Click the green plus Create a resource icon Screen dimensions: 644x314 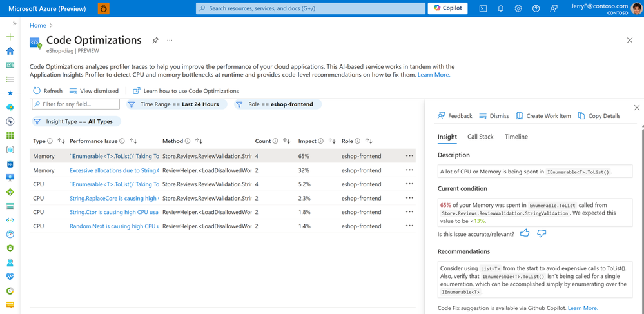(10, 37)
